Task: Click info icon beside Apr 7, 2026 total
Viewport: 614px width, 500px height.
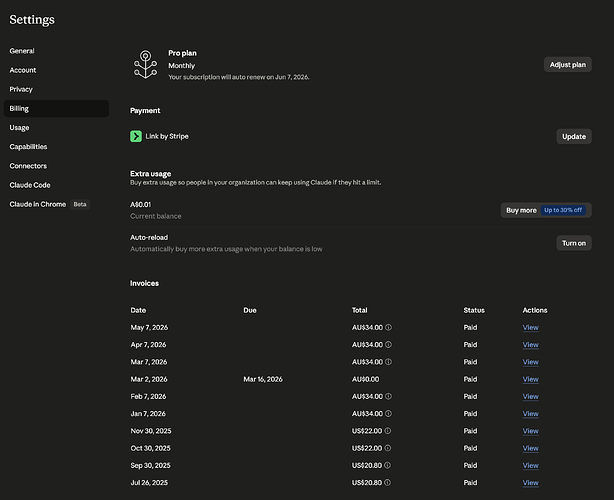Action: tap(388, 345)
